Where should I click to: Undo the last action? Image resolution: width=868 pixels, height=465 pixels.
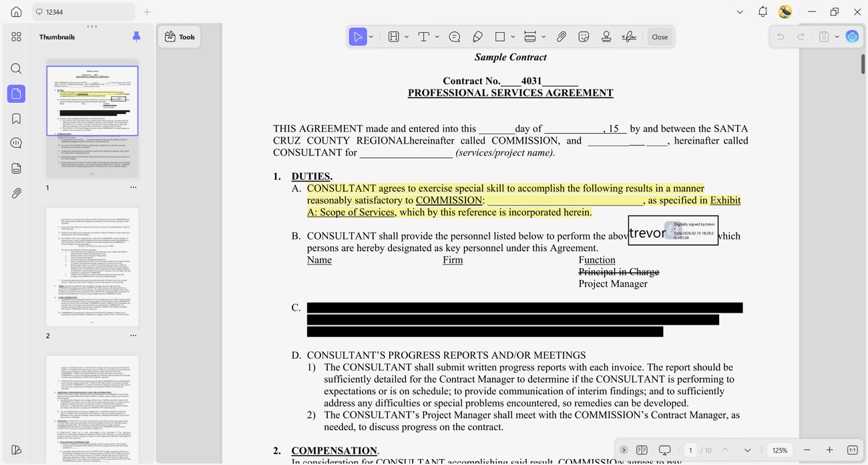[781, 37]
